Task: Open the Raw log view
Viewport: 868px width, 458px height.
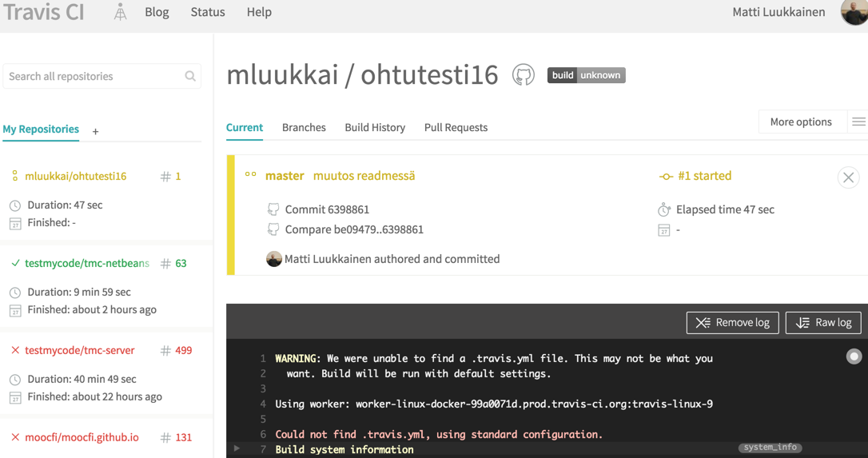Action: 823,322
